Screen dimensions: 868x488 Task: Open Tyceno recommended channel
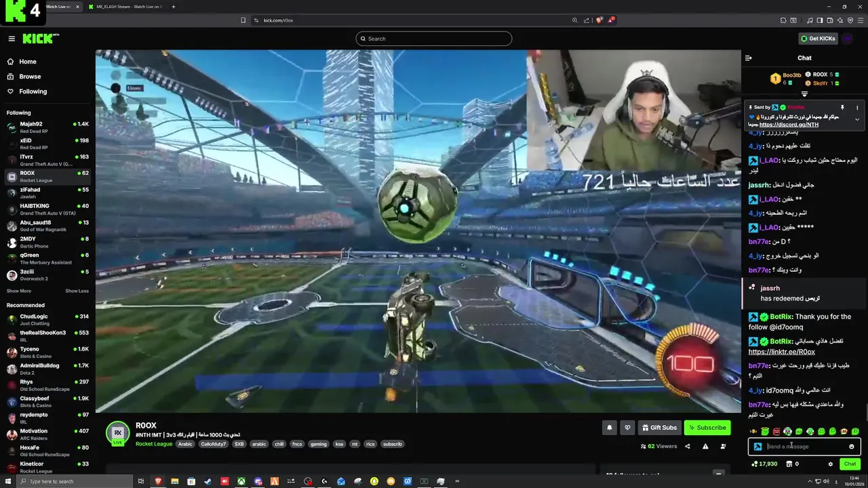click(47, 352)
